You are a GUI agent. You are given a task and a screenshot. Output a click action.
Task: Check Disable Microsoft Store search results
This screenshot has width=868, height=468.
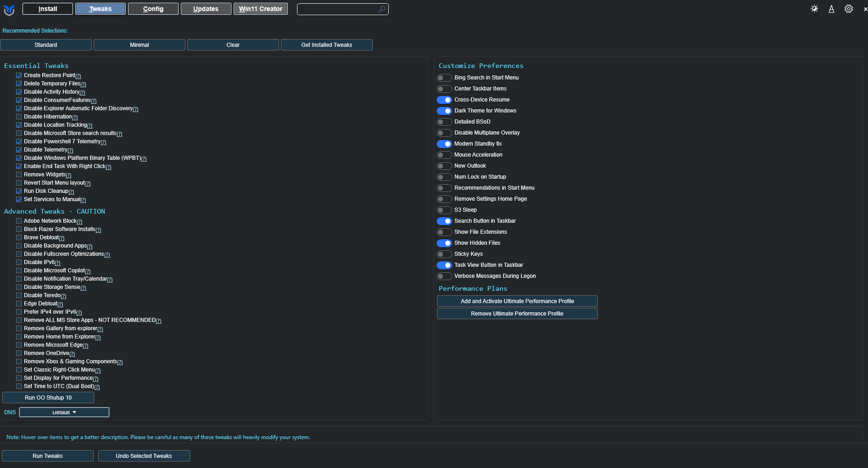click(x=19, y=133)
